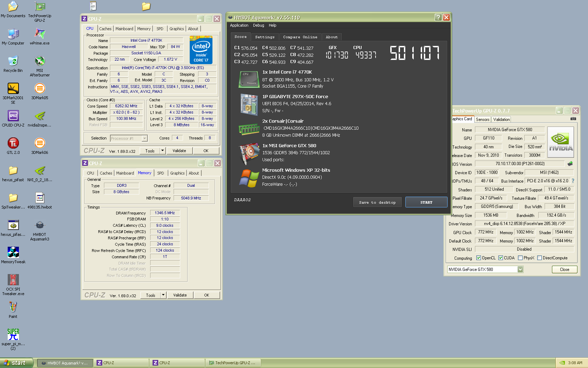Viewport: 588px width, 368px height.
Task: Toggle DirectCompute checkbox in GPU-Z
Action: 539,258
